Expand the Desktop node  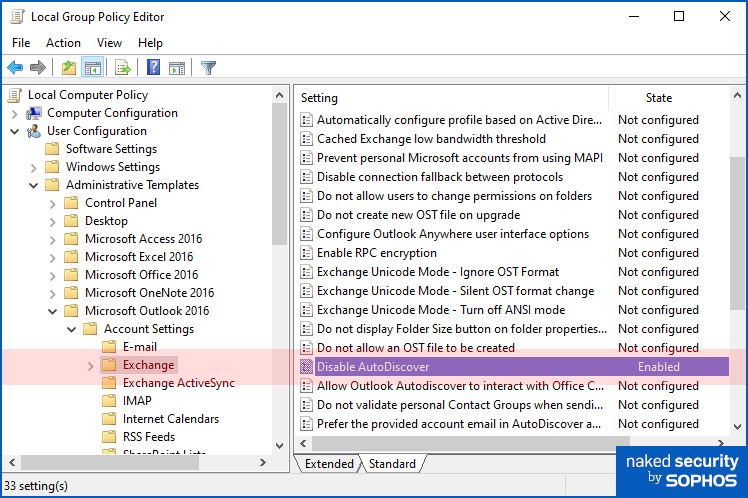click(52, 222)
